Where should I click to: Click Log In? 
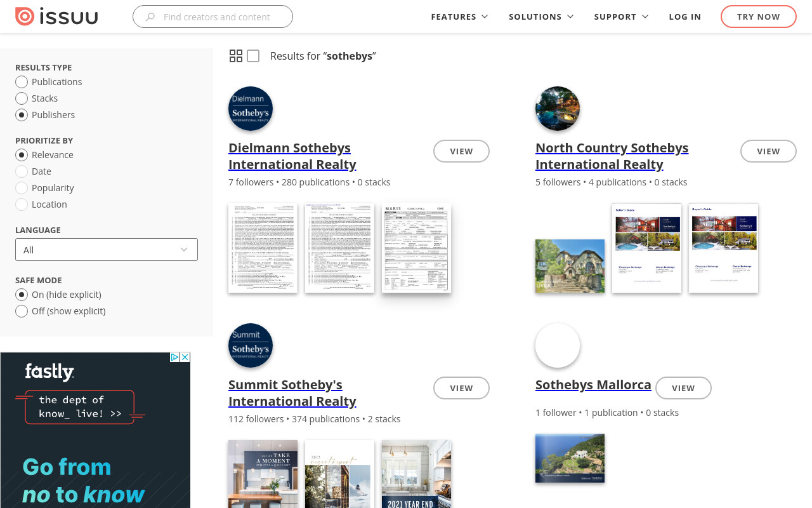(685, 17)
